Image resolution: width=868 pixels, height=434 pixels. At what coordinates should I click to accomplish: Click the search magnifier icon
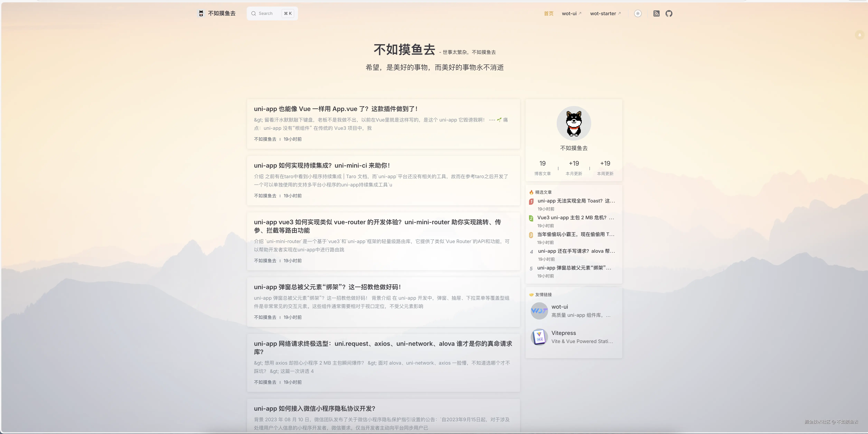click(x=254, y=13)
